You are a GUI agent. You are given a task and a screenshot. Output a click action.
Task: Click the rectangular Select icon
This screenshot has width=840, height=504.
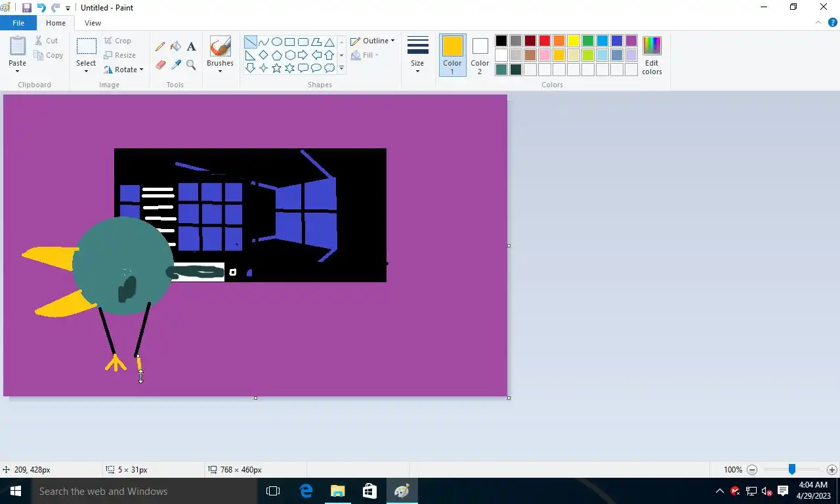(86, 46)
